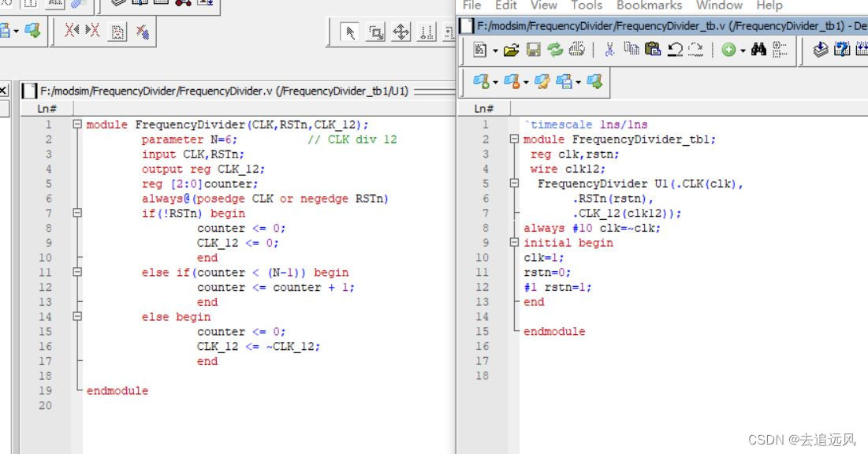
Task: Collapse FrequencyDivider U1 instance fold at line 5
Action: (514, 184)
